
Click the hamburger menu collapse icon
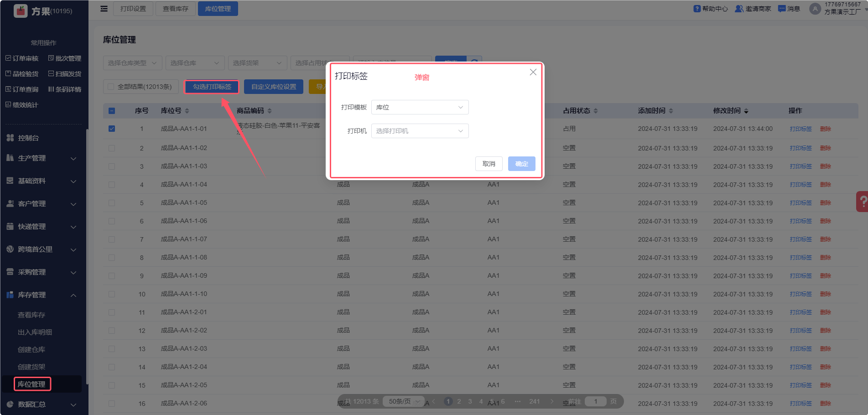pos(104,9)
